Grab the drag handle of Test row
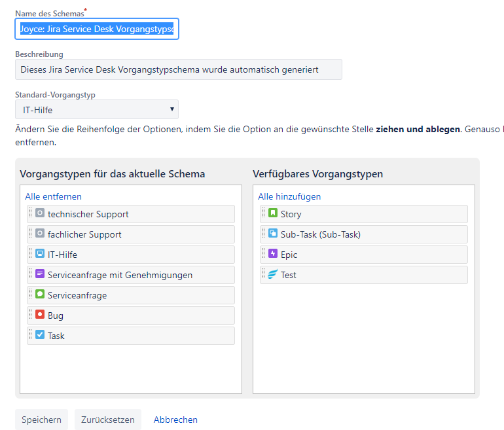 pyautogui.click(x=264, y=274)
